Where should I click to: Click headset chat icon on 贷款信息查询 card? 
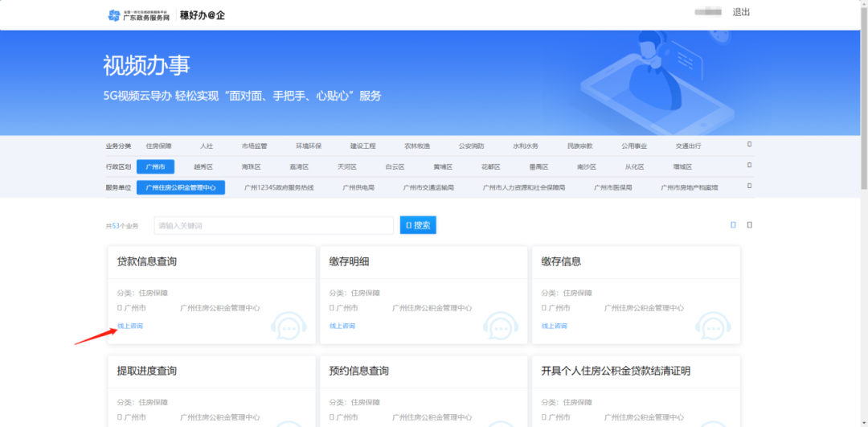289,326
